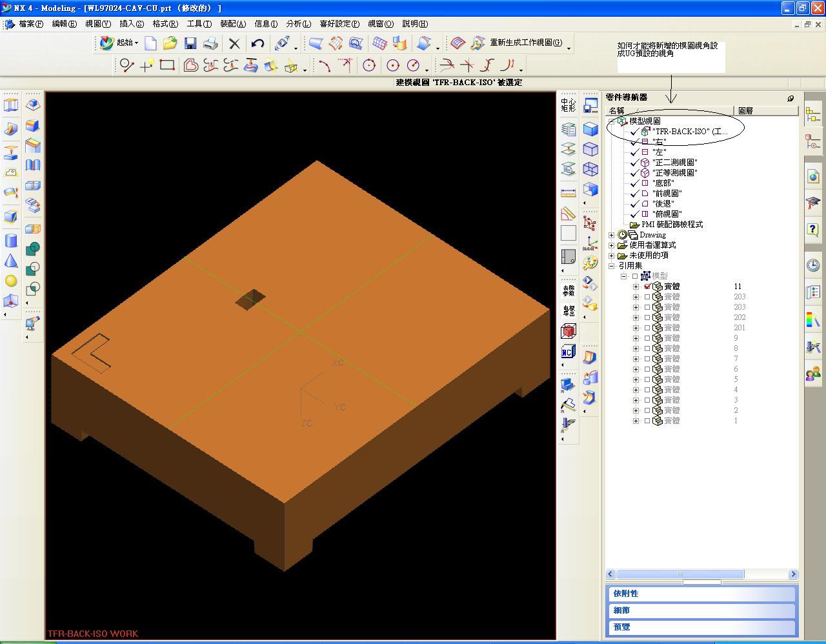
Task: Open the history clock tab in resource bar
Action: (813, 265)
